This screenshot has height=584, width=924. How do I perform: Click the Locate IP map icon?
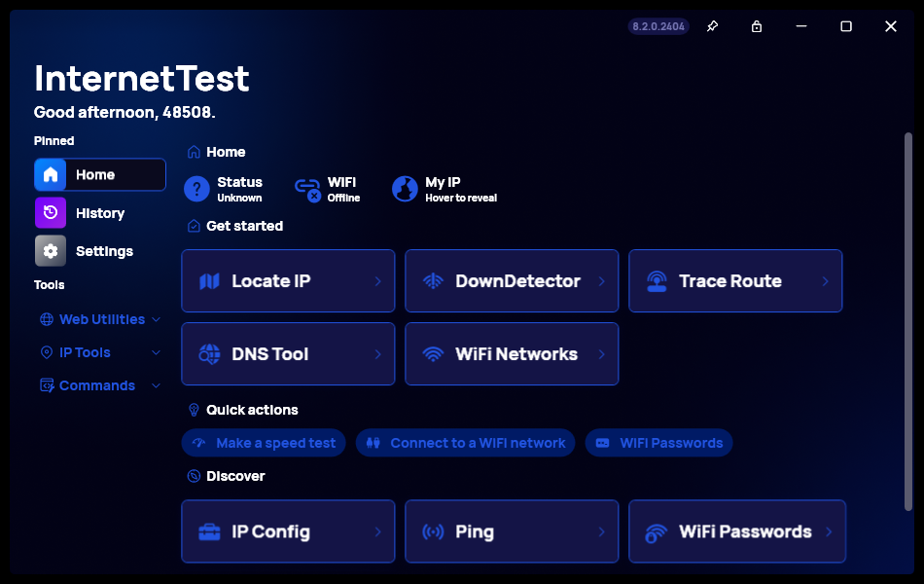(209, 281)
